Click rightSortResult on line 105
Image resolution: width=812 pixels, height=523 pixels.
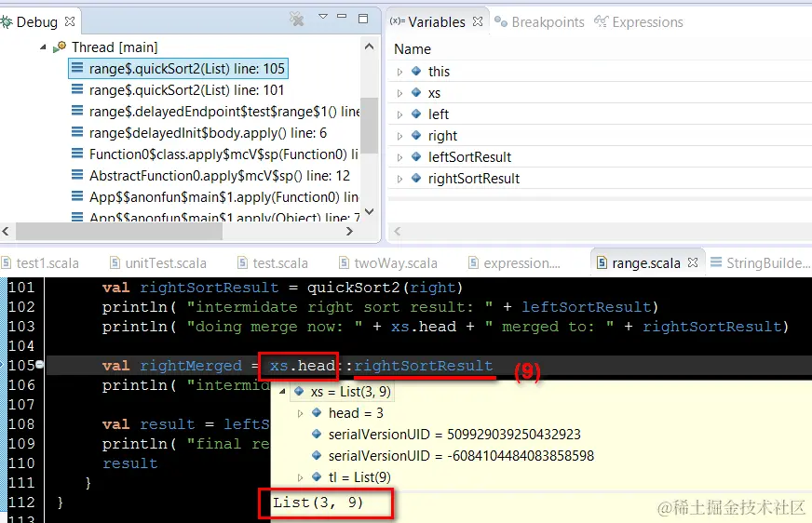[424, 366]
